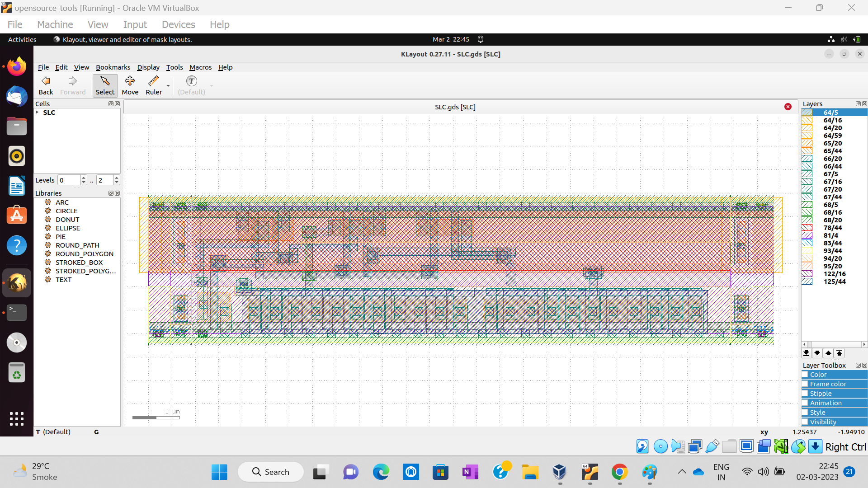Open the Macros menu
The width and height of the screenshot is (868, 488).
point(200,67)
